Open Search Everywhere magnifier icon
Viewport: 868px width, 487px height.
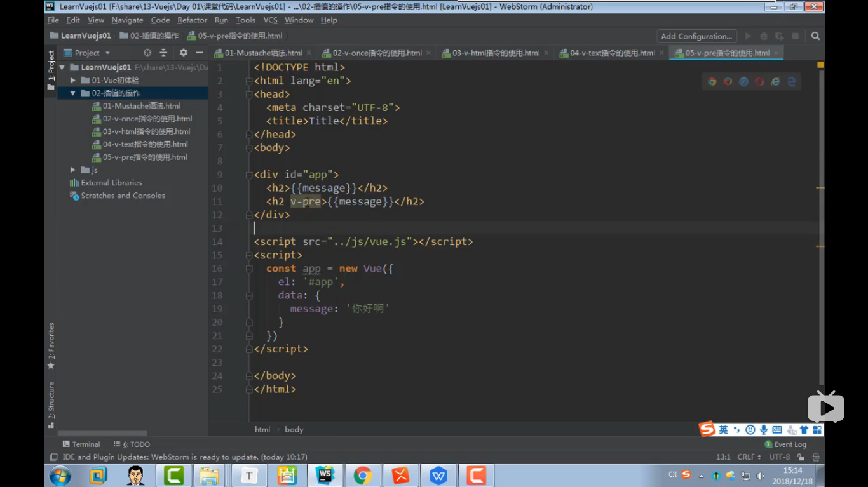coord(815,36)
